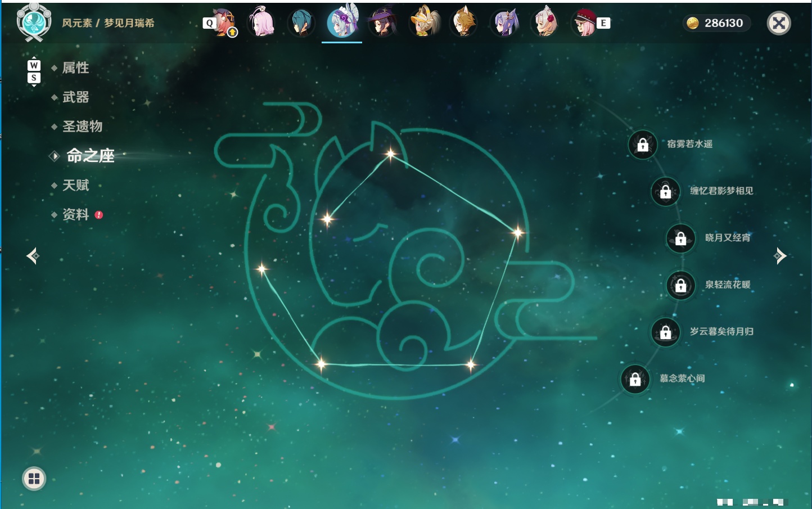Go to the previous character with left arrow
Image resolution: width=812 pixels, height=509 pixels.
pos(33,256)
